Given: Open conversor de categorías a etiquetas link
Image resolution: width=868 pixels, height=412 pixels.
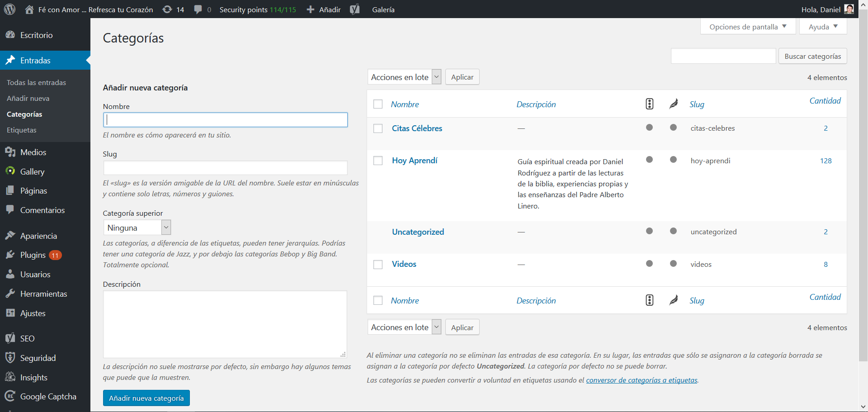Looking at the screenshot, I should 642,380.
